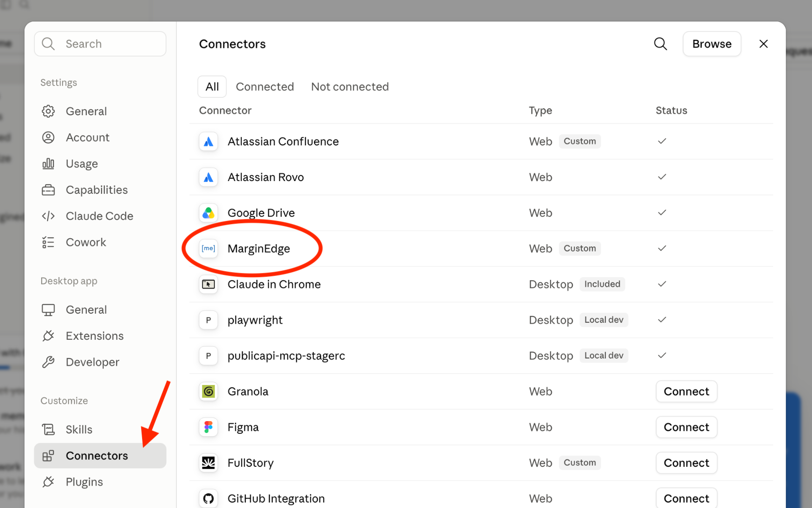Focus the settings Search field
Screen dimensions: 812x508
[x=100, y=44]
